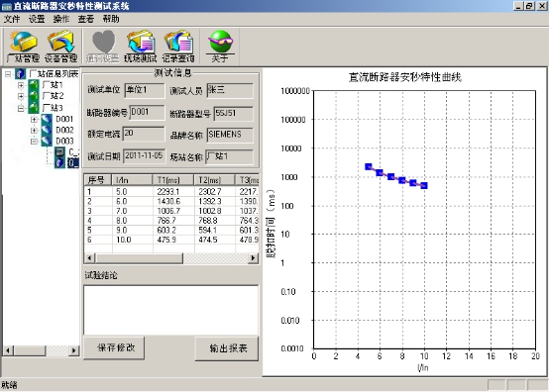Select the D002 breaker icon in tree
The width and height of the screenshot is (549, 392).
pos(47,130)
